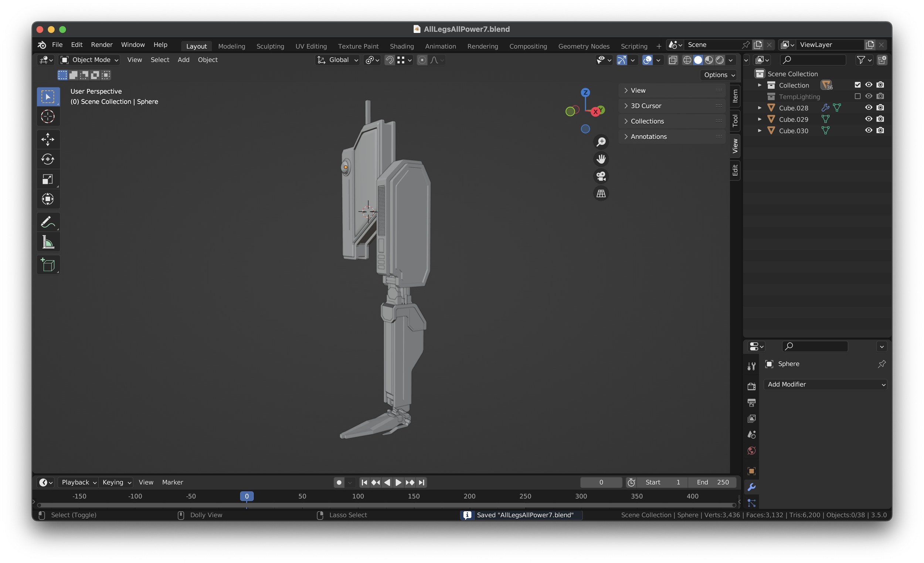Toggle the camera view icon
Image resolution: width=924 pixels, height=563 pixels.
point(601,176)
